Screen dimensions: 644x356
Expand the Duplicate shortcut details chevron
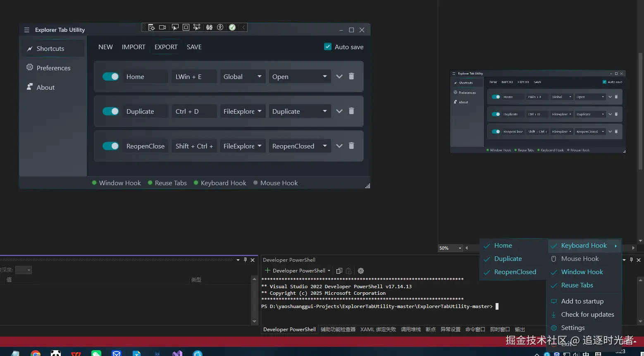coord(339,111)
